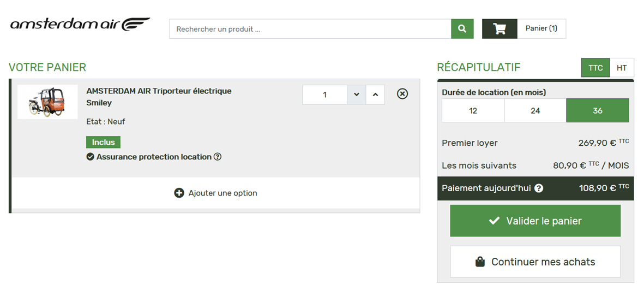Click help icon next to Assurance protection location
Image resolution: width=644 pixels, height=302 pixels.
(218, 157)
